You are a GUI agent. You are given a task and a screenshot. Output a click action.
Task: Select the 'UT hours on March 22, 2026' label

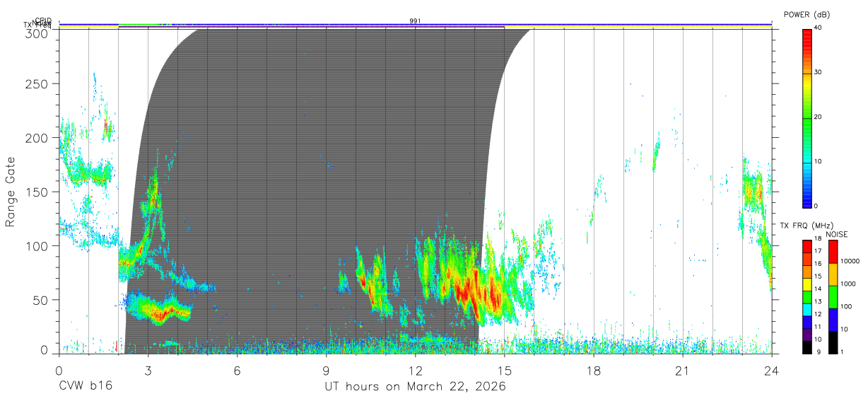tap(415, 387)
